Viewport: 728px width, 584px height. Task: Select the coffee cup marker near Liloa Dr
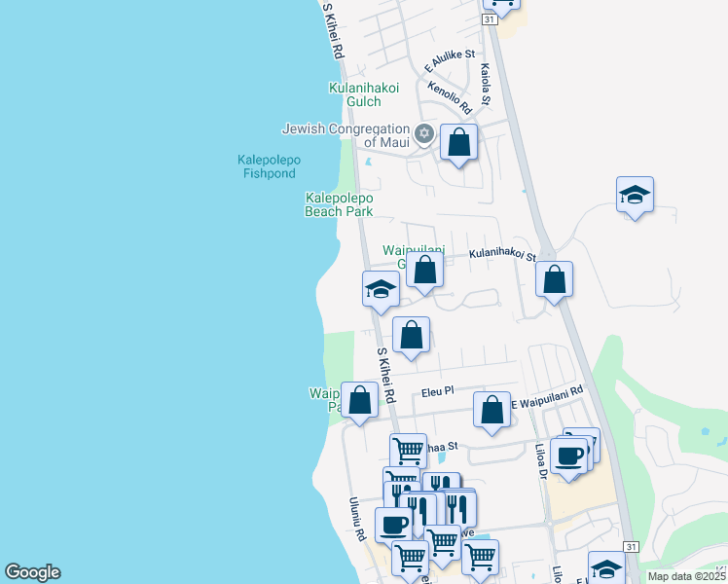tap(568, 459)
